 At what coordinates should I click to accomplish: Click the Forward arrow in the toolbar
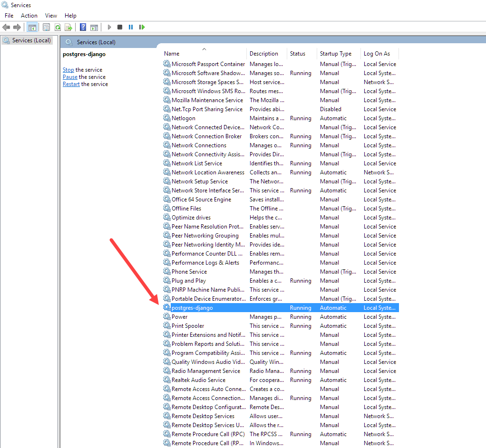coord(17,27)
